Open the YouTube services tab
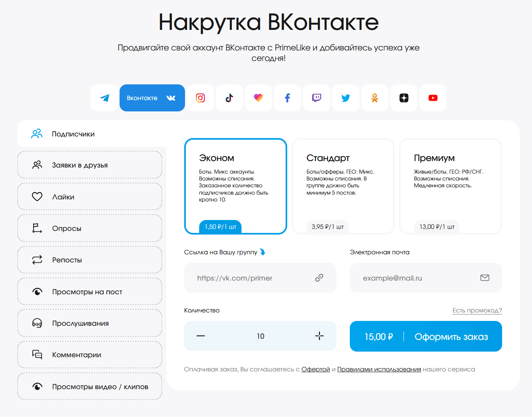 (x=433, y=98)
